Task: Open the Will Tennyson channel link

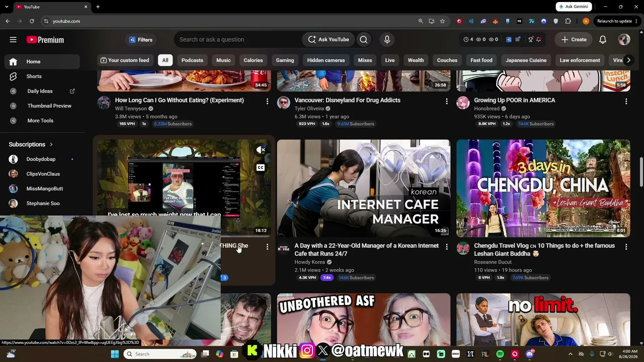Action: (x=131, y=109)
